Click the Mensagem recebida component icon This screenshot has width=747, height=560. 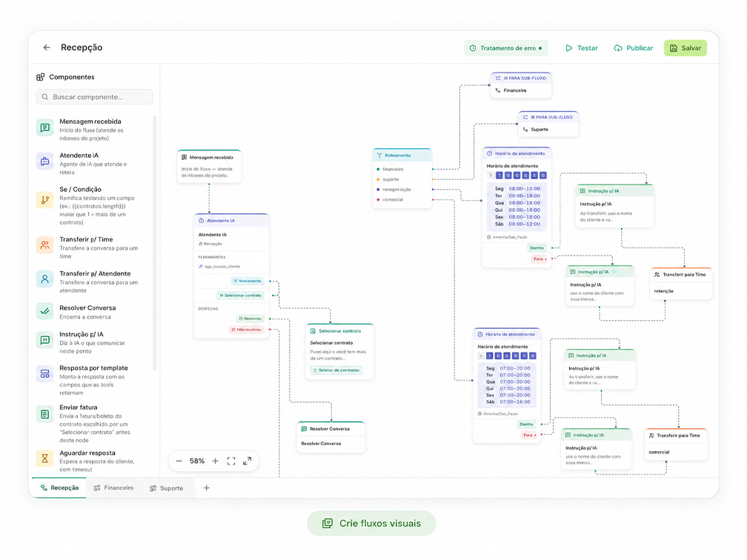tap(44, 127)
